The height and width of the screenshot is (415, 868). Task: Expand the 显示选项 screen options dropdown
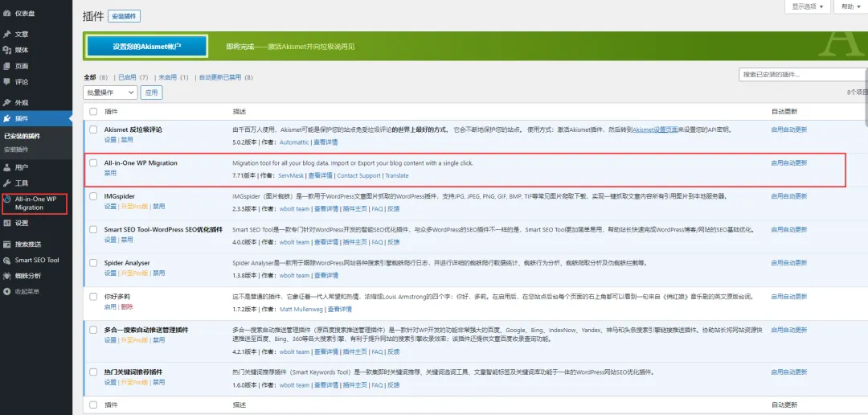coord(808,6)
